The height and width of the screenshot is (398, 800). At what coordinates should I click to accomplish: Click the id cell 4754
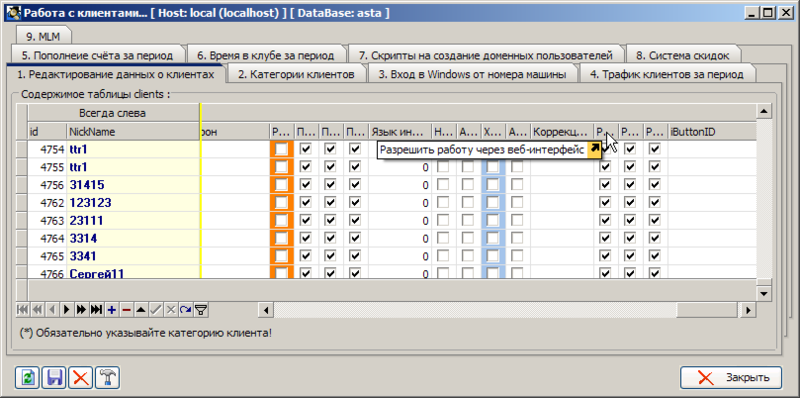point(47,149)
